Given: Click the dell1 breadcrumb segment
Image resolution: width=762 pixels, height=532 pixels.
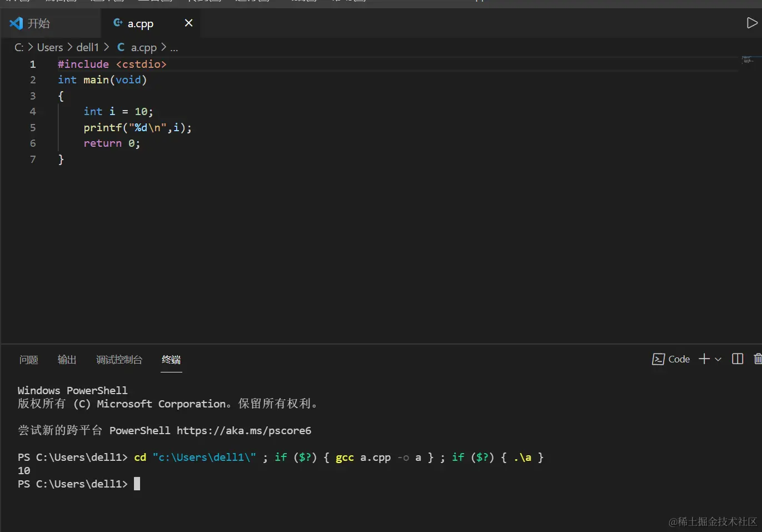Looking at the screenshot, I should pos(87,47).
